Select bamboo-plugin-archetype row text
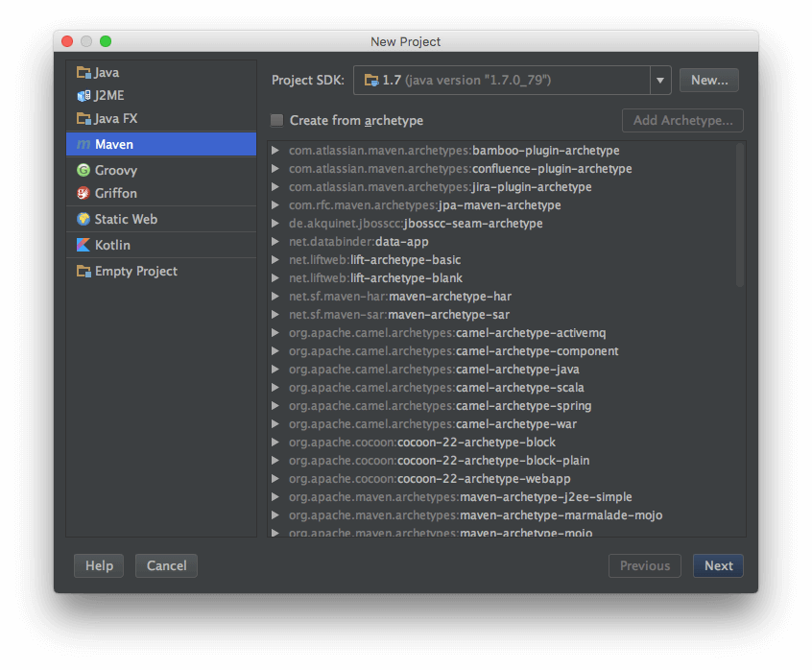Viewport: 812px width, 670px height. 454,150
